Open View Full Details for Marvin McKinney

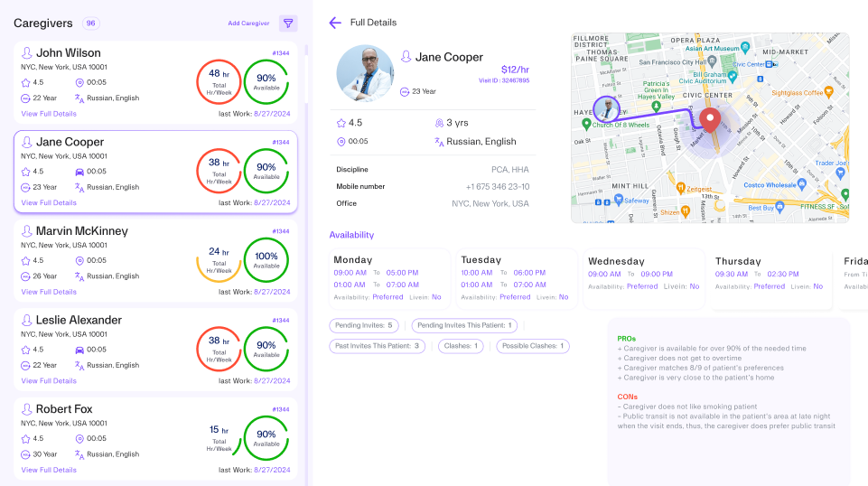[49, 292]
